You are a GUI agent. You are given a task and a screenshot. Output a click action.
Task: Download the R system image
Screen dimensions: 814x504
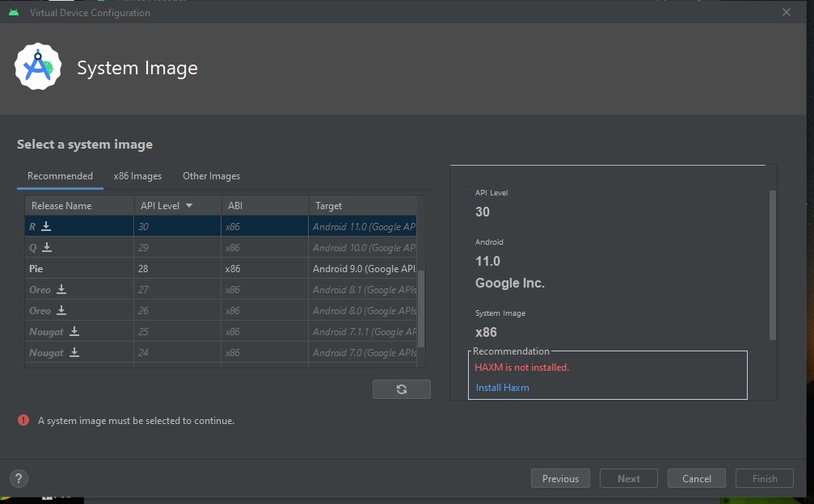pyautogui.click(x=46, y=227)
